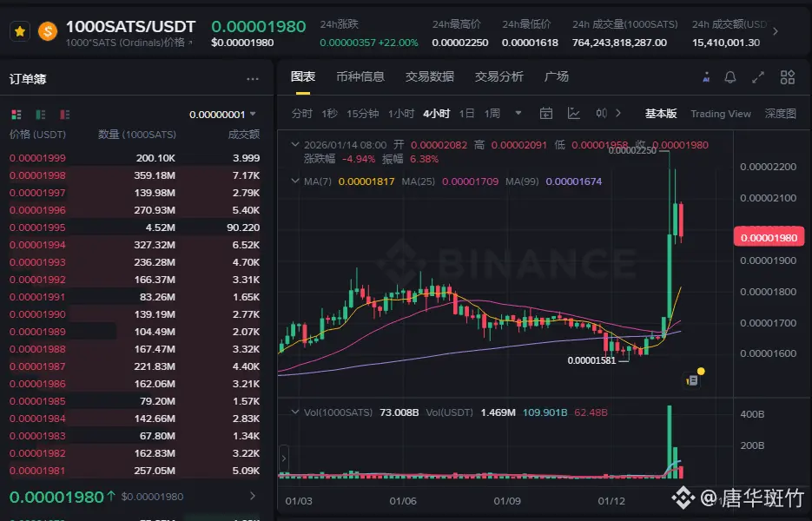Image resolution: width=812 pixels, height=521 pixels.
Task: Open the chart indicators icon
Action: pyautogui.click(x=574, y=114)
